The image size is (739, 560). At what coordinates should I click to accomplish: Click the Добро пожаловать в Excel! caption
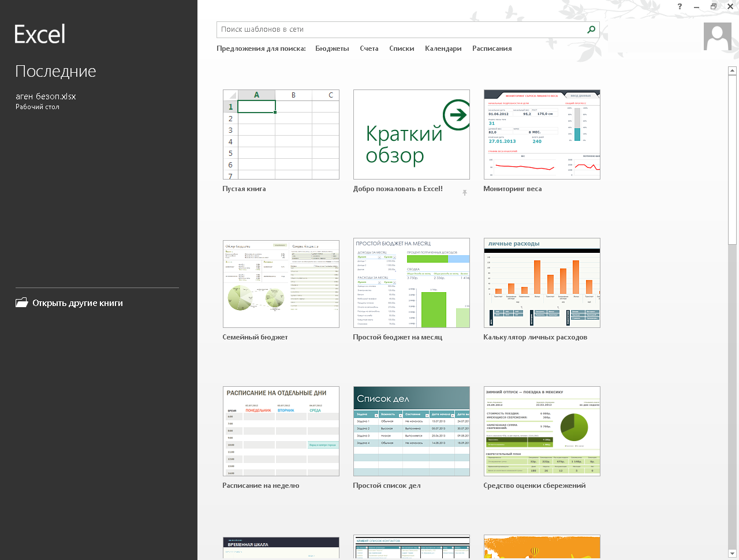coord(398,189)
